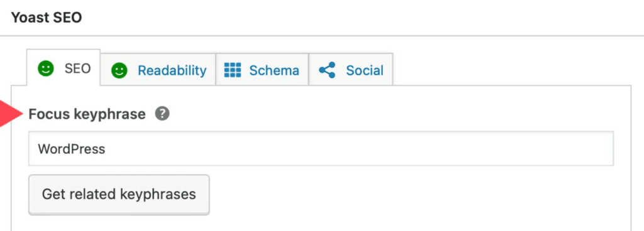Image resolution: width=644 pixels, height=231 pixels.
Task: Open the Focus keyphrase help question mark
Action: pos(162,114)
